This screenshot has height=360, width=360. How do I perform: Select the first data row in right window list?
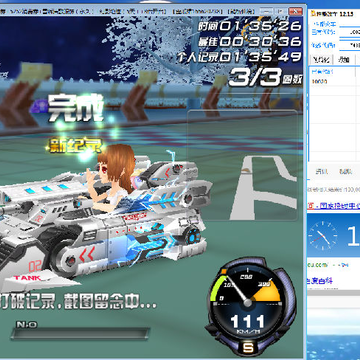pyautogui.click(x=335, y=81)
